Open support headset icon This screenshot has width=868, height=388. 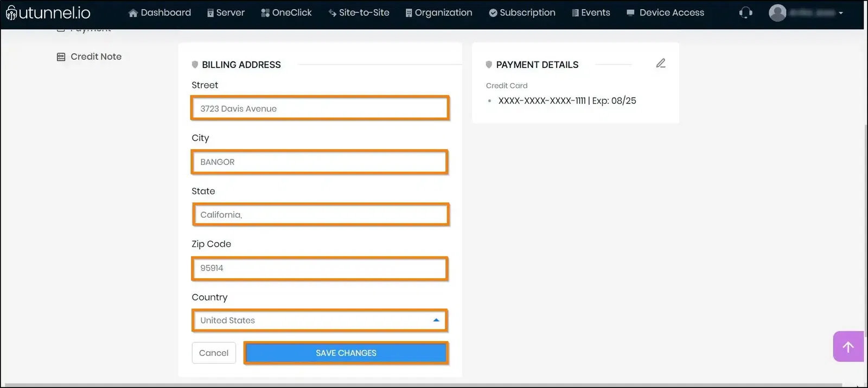pyautogui.click(x=746, y=12)
